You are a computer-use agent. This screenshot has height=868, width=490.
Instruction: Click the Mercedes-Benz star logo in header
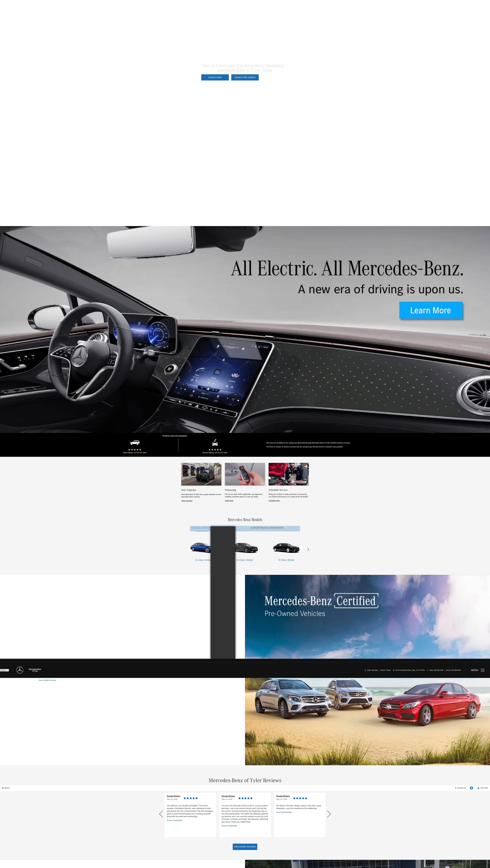tap(20, 670)
